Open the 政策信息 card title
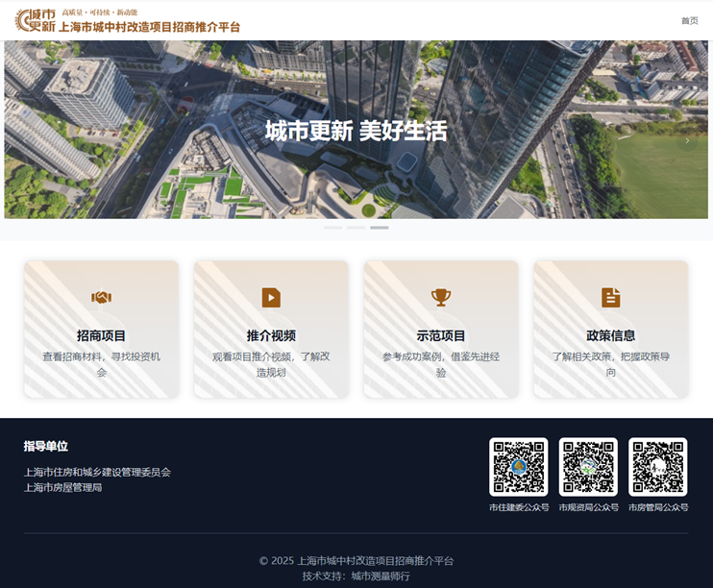 click(x=610, y=335)
